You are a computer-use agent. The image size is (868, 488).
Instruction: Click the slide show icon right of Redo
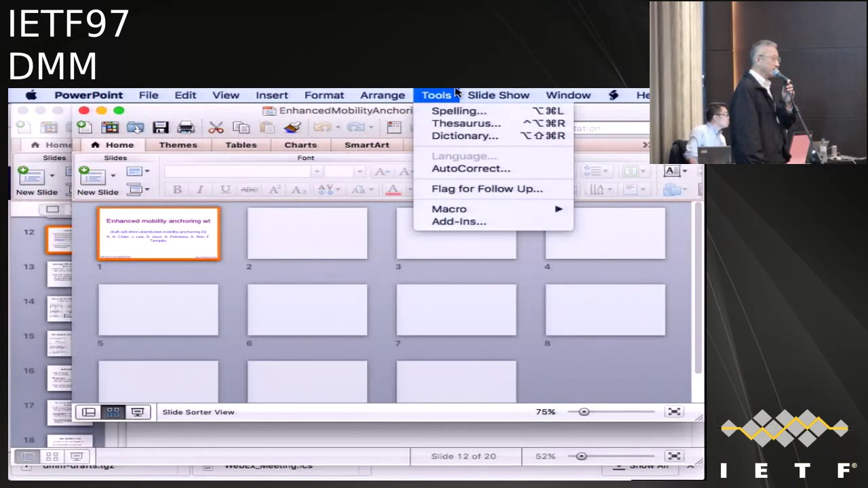[x=394, y=127]
